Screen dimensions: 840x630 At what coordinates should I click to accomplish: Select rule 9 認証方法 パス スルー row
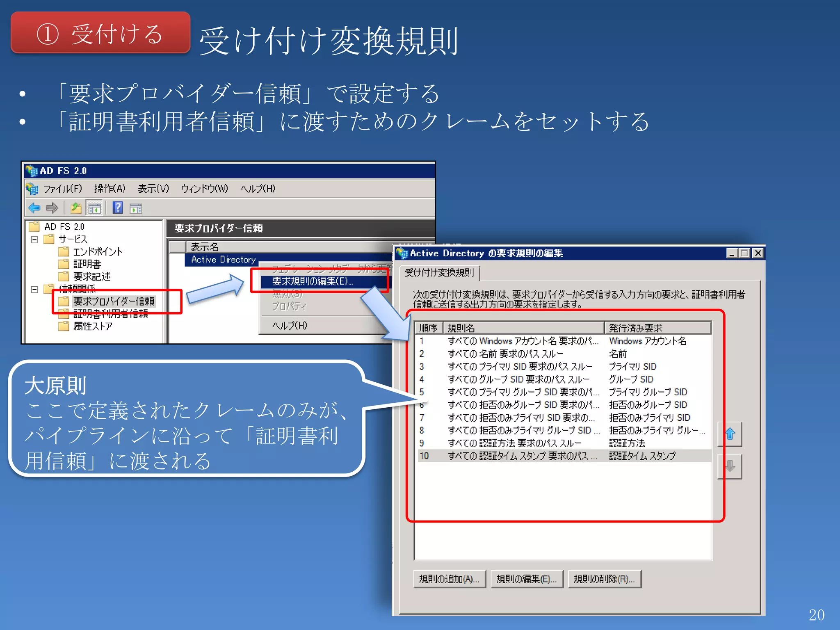[564, 443]
